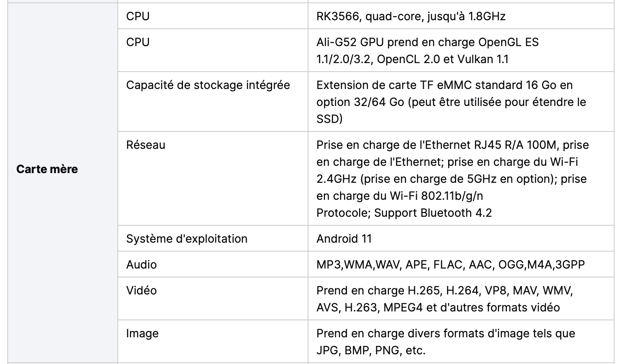Image resolution: width=621 pixels, height=364 pixels.
Task: Select the Image label cell
Action: (x=213, y=341)
